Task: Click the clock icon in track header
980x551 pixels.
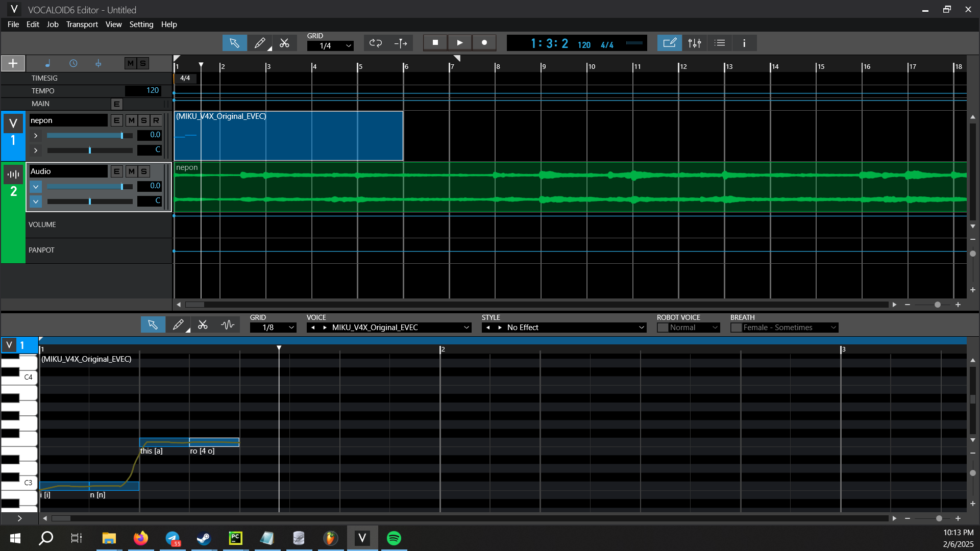Action: pos(73,63)
